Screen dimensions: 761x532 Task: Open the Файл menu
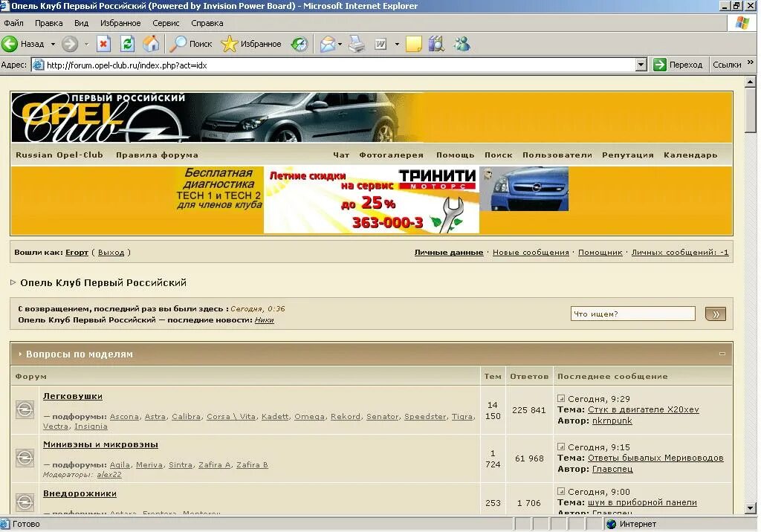[13, 23]
